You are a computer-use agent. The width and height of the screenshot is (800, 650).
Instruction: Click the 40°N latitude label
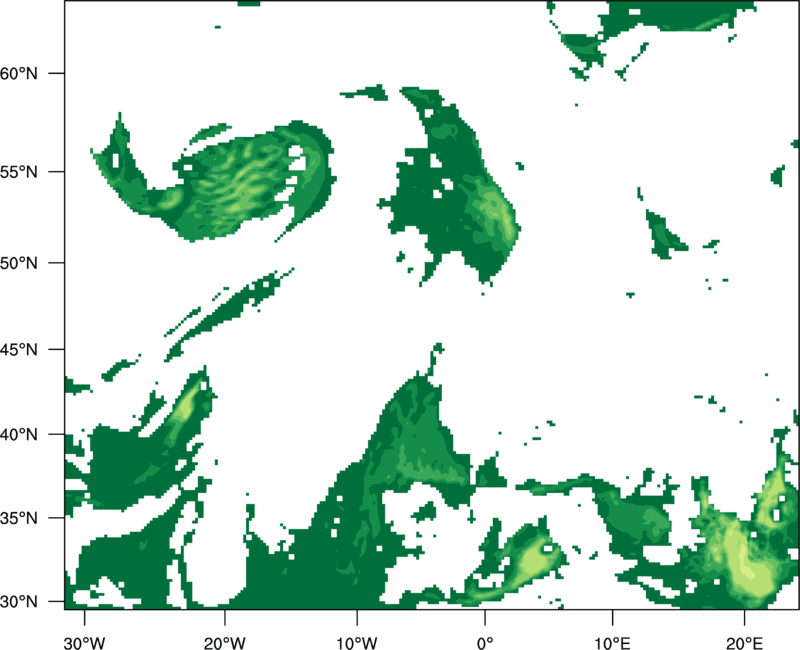click(19, 435)
